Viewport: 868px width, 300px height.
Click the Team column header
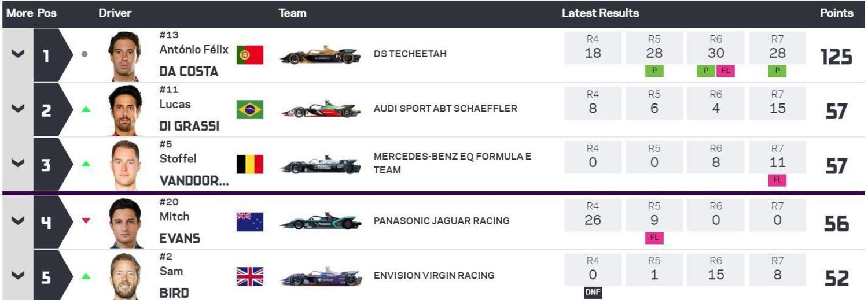pyautogui.click(x=292, y=13)
